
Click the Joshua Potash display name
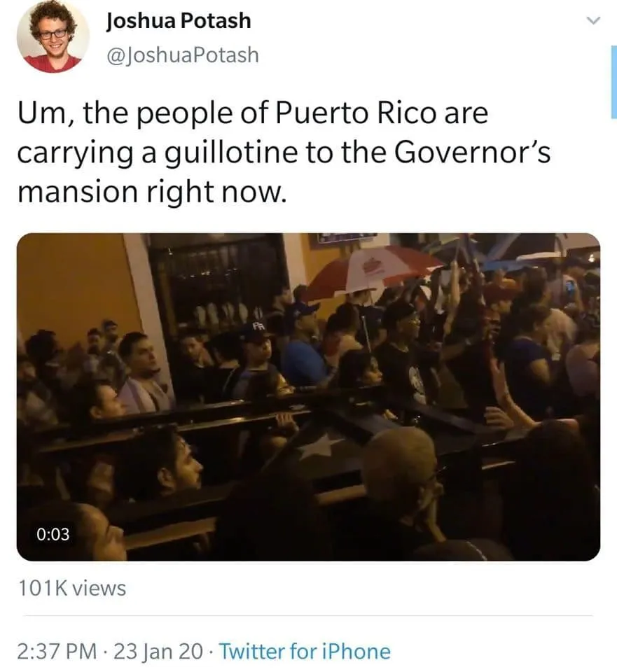click(179, 20)
